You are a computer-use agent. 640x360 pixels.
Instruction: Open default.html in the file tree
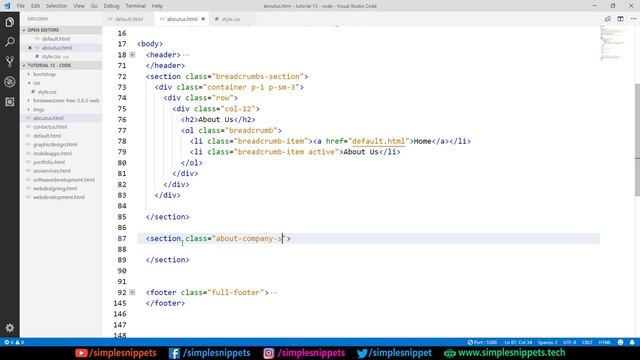pyautogui.click(x=47, y=136)
